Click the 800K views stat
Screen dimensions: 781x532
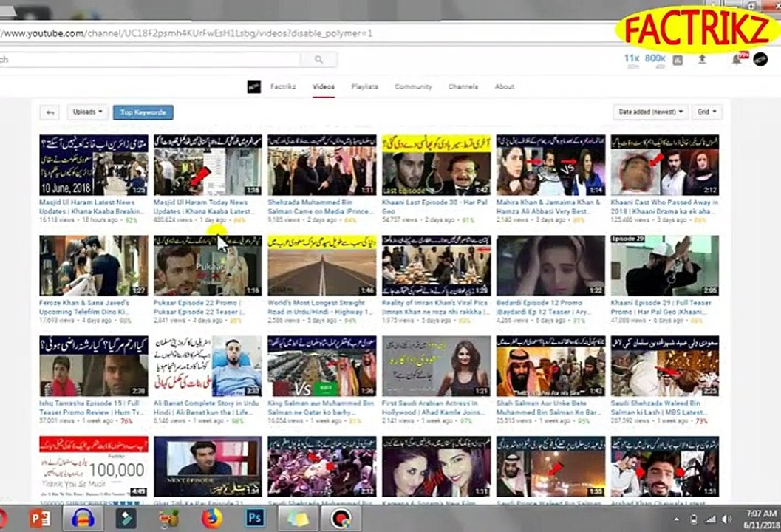click(655, 61)
